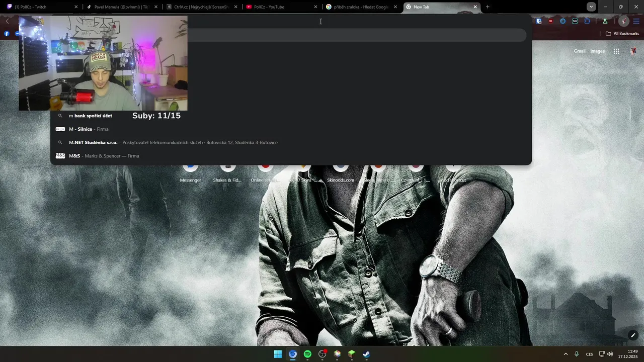Click the microphone tray icon
644x362 pixels.
577,354
